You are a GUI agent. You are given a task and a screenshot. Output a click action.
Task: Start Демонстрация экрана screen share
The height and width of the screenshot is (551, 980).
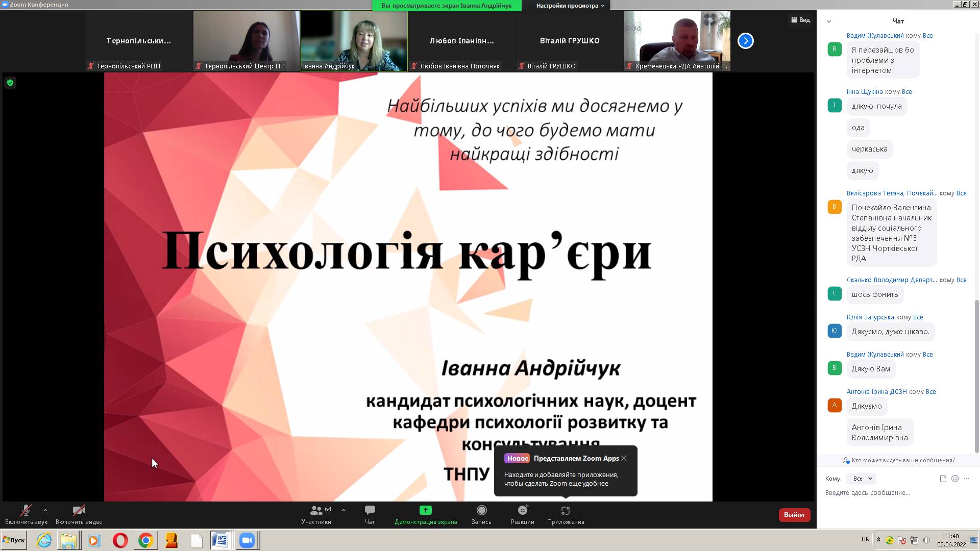pos(426,514)
